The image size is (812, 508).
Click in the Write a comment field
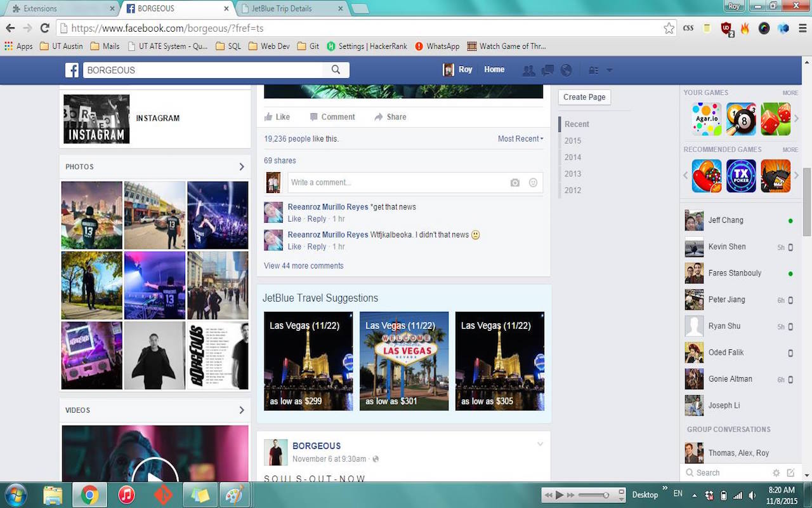415,183
